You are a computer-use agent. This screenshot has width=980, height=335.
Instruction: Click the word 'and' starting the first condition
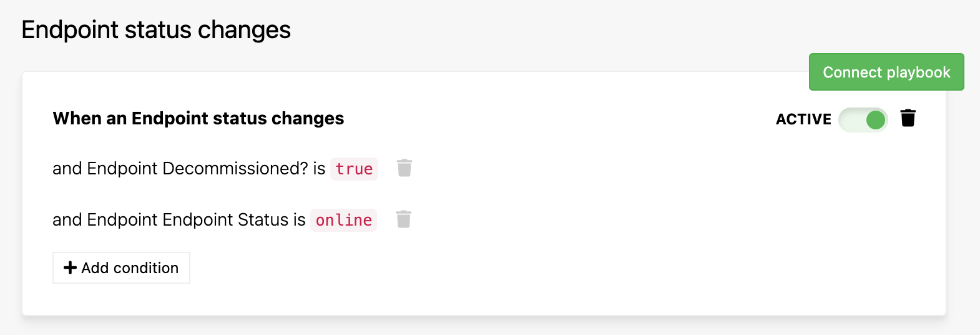coord(67,168)
